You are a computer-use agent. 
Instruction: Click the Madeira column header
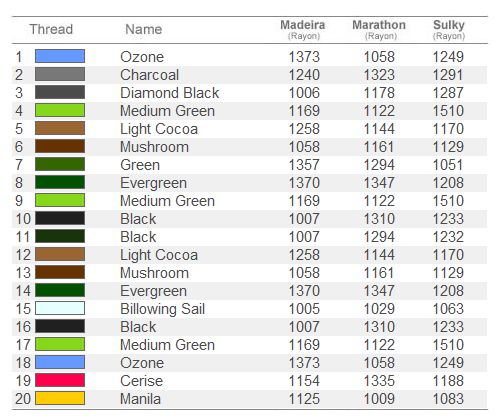click(x=303, y=29)
